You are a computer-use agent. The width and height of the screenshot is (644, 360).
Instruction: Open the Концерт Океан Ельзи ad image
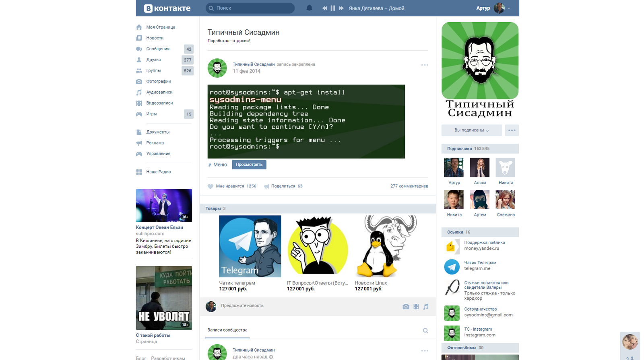click(164, 206)
